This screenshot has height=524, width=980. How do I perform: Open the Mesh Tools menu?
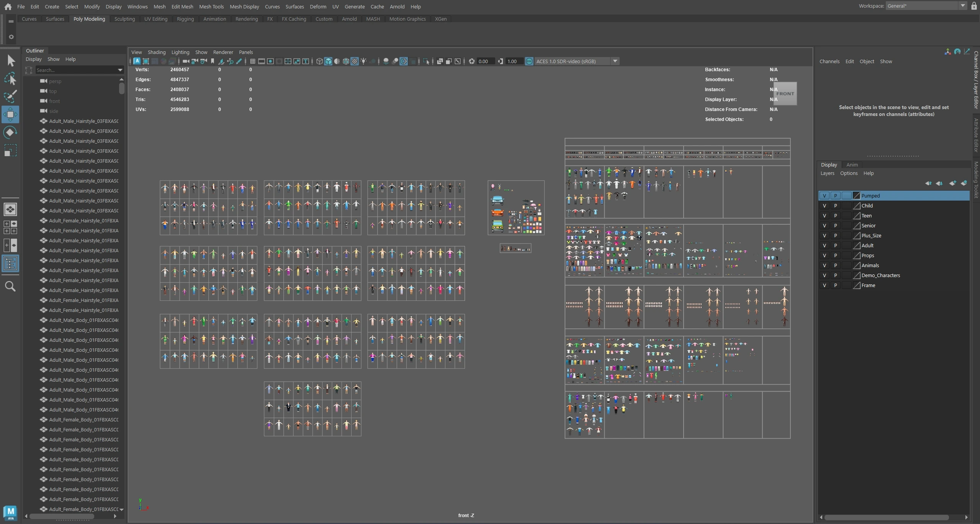[x=211, y=7]
